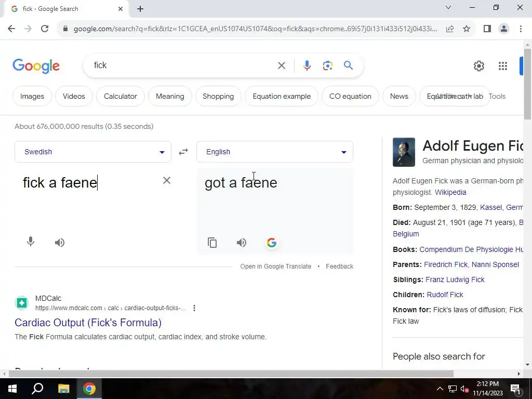
Task: Clear the translation source text 'fick a faene'
Action: click(167, 180)
